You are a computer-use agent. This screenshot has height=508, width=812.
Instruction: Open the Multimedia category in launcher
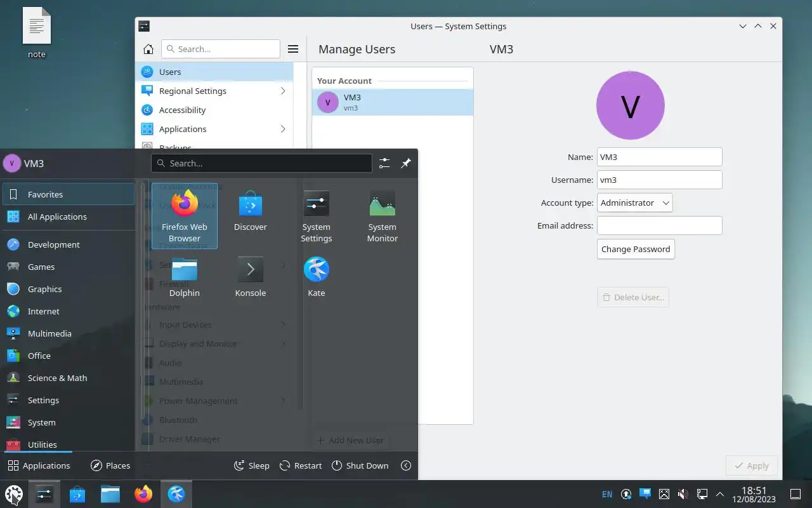tap(68, 333)
